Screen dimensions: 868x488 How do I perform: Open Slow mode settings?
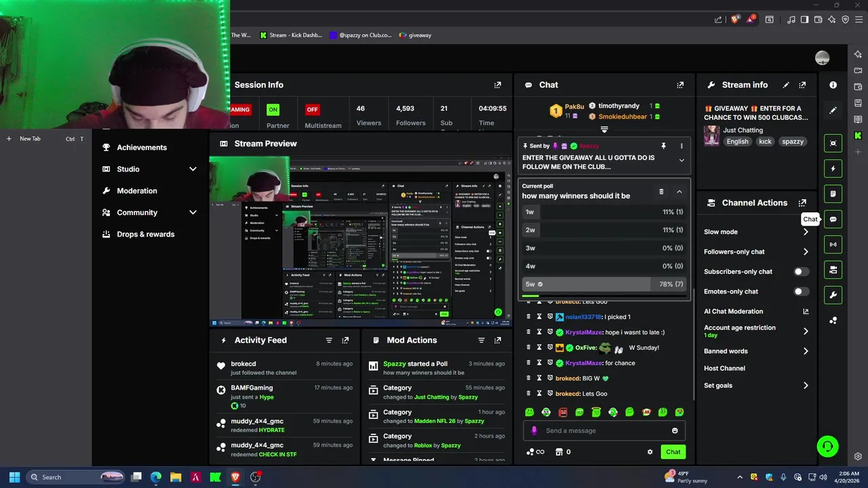tap(756, 232)
